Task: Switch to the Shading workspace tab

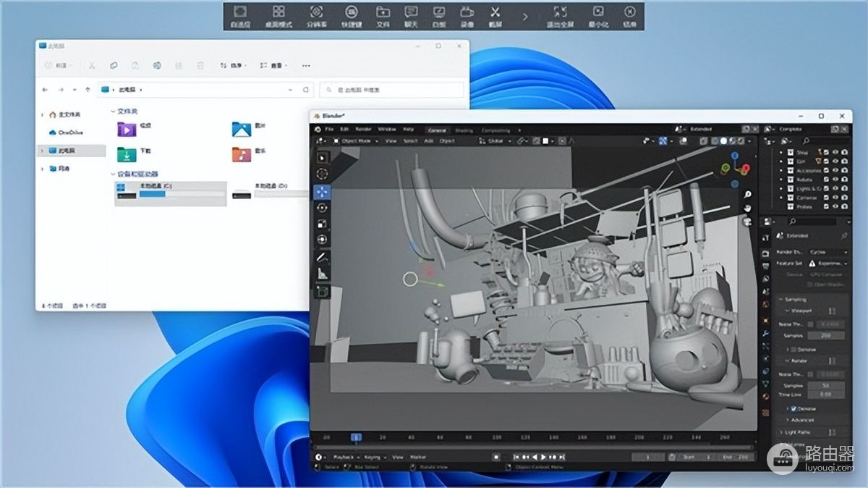Action: tap(464, 130)
